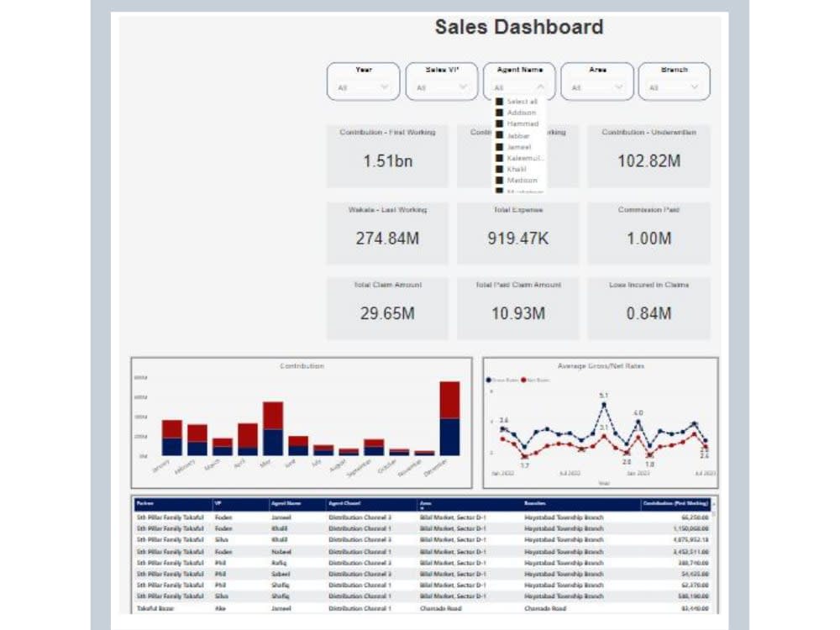Screen dimensions: 840x630
Task: Open the Year slicer dropdown
Action: pos(386,87)
